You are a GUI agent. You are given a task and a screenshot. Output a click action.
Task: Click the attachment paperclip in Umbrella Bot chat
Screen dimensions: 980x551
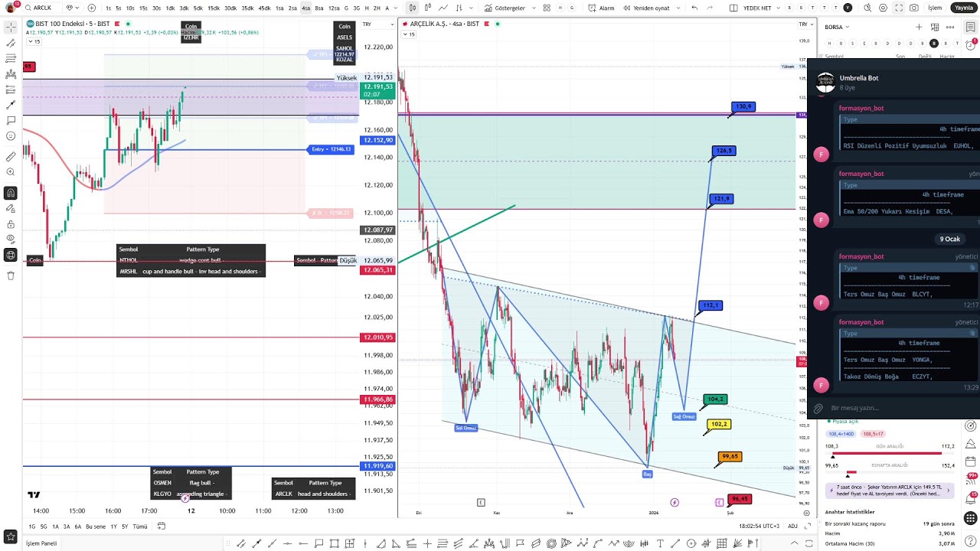coord(818,409)
